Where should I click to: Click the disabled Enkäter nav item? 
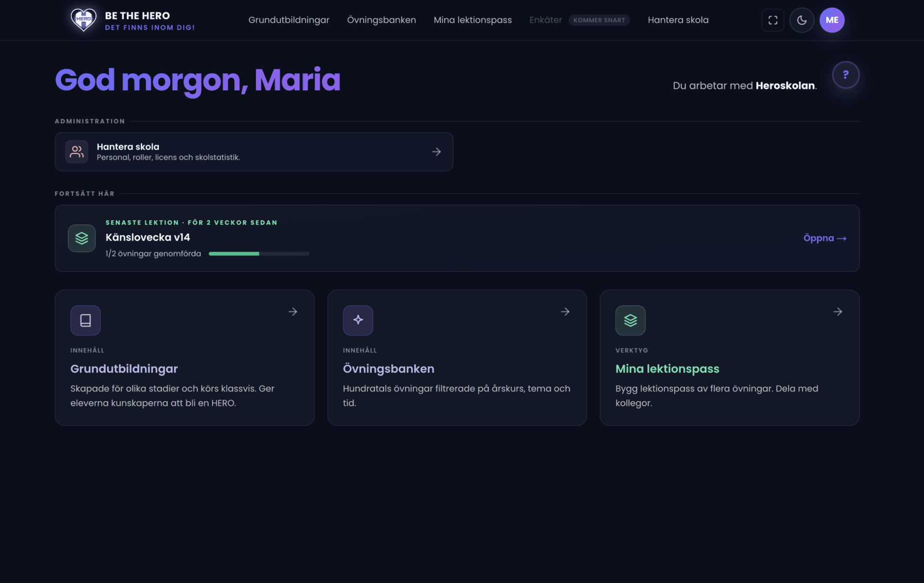(546, 20)
